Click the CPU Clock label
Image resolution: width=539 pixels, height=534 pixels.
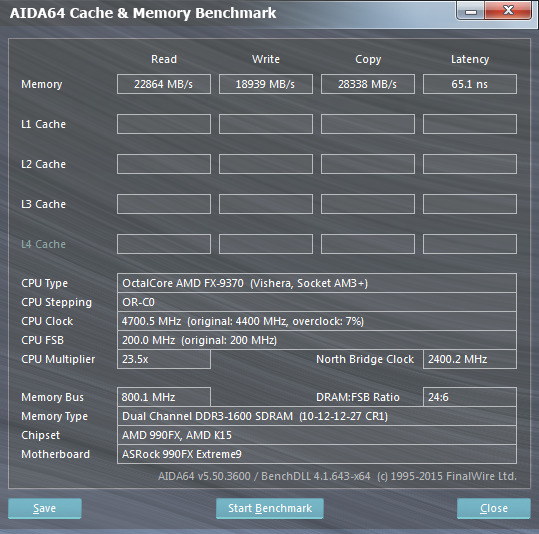coord(47,321)
